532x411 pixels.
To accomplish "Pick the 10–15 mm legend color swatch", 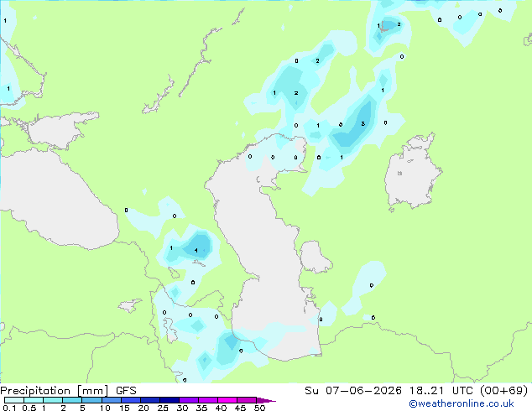I will [111, 400].
